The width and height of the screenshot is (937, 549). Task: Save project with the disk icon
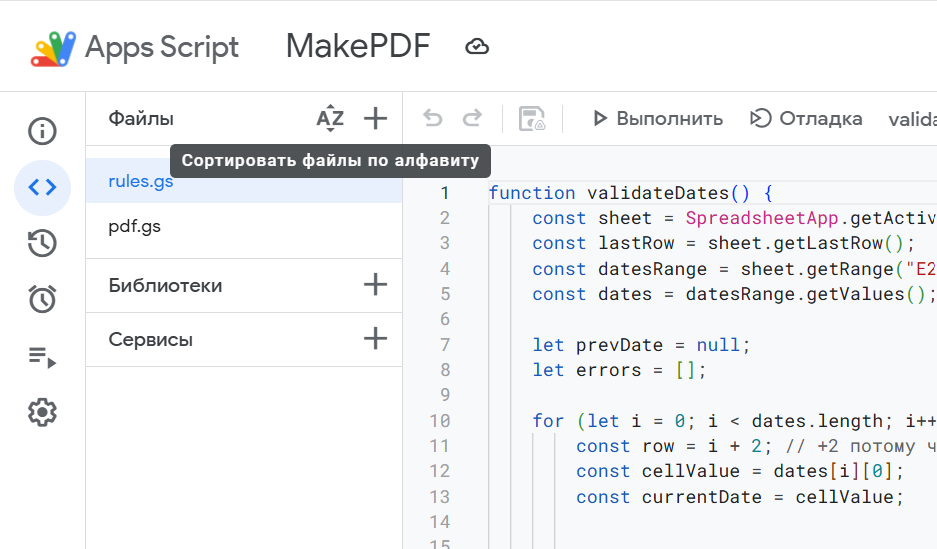click(x=532, y=119)
